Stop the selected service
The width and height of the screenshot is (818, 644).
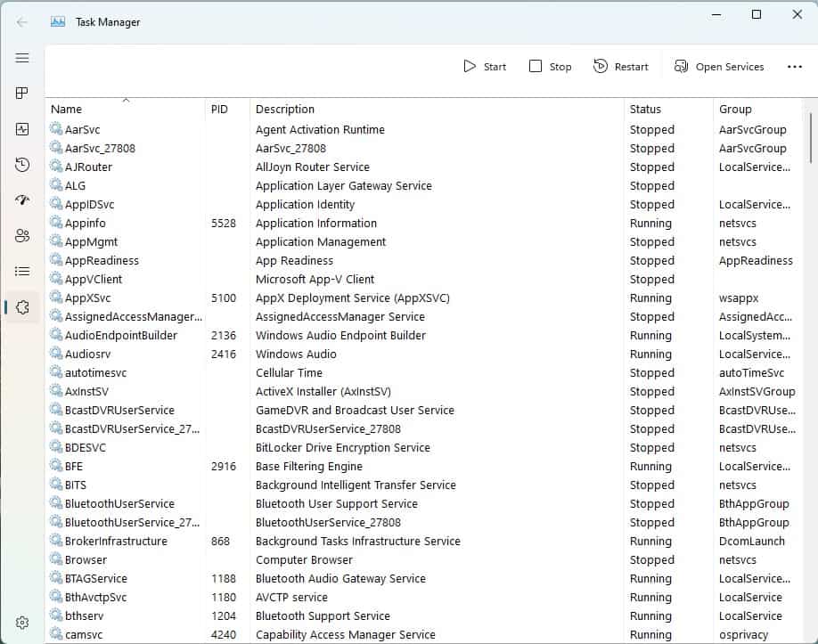pos(550,66)
